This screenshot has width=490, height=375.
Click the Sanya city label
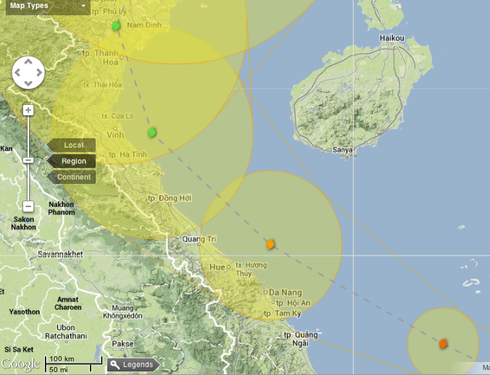343,150
